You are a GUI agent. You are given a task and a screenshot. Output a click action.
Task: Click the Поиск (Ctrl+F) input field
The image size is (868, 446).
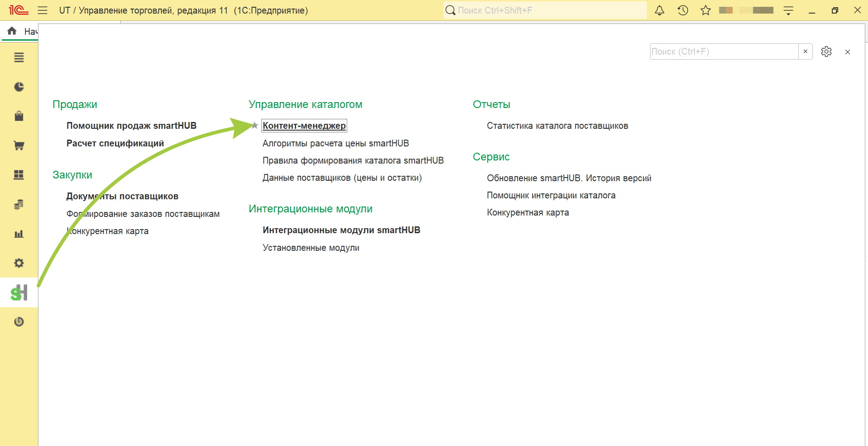coord(724,52)
